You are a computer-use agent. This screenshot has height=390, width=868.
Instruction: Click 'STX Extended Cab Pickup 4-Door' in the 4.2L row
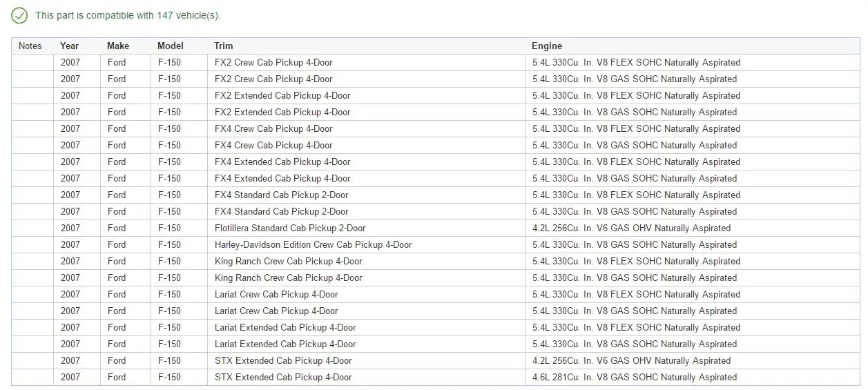pos(283,360)
